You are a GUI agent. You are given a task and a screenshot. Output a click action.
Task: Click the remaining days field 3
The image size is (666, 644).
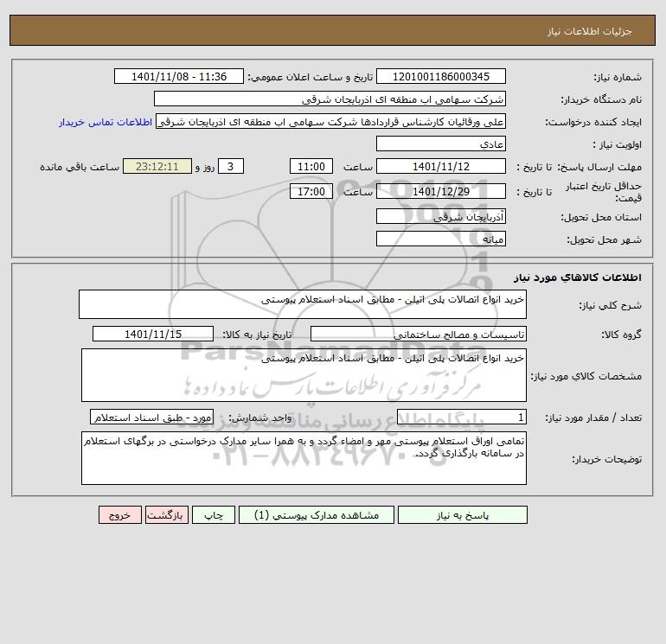point(231,167)
